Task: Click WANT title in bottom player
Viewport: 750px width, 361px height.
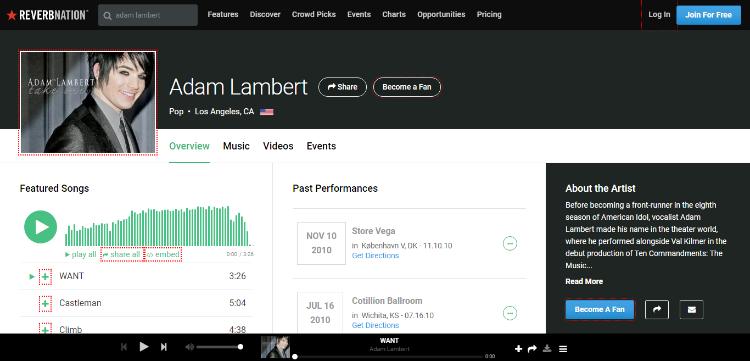Action: pyautogui.click(x=389, y=341)
